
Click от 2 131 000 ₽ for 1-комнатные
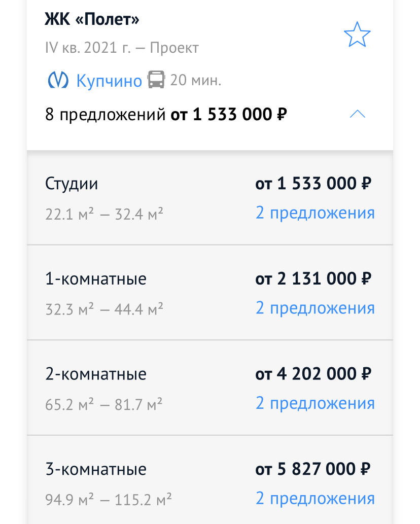coord(313,278)
